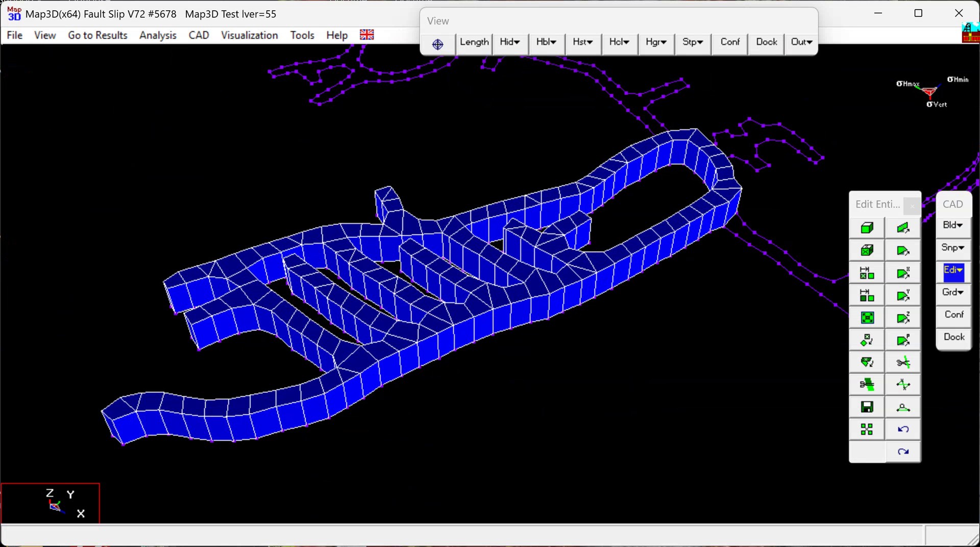Toggle the highlighted Edi button in CAD panel
Viewport: 980px width, 547px height.
coord(953,271)
